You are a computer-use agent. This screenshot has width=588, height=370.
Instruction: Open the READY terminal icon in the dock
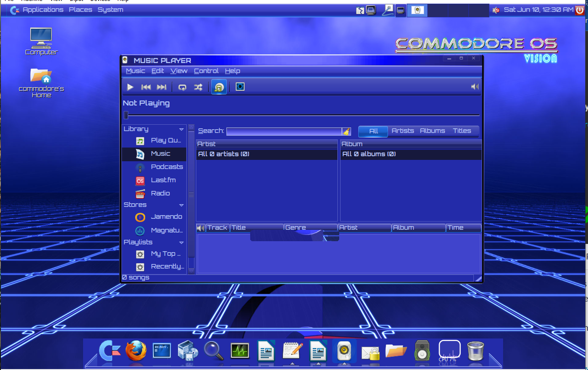[x=162, y=351]
